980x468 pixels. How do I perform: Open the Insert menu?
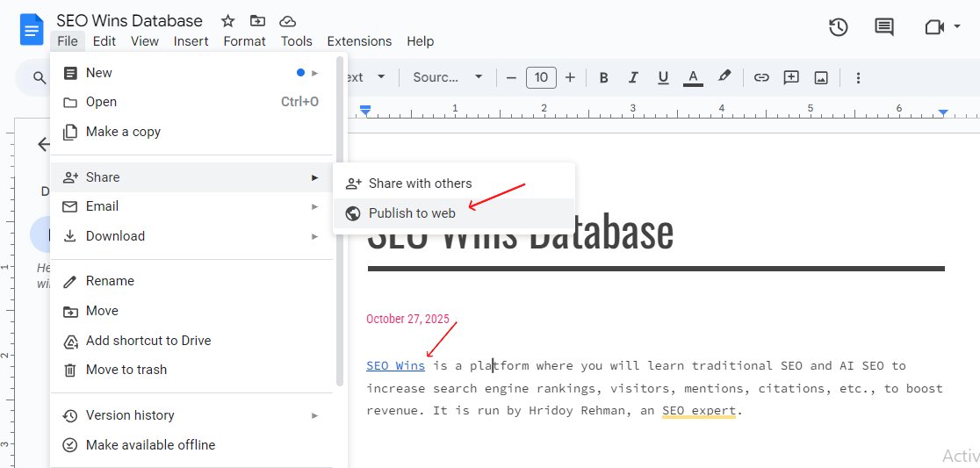191,41
